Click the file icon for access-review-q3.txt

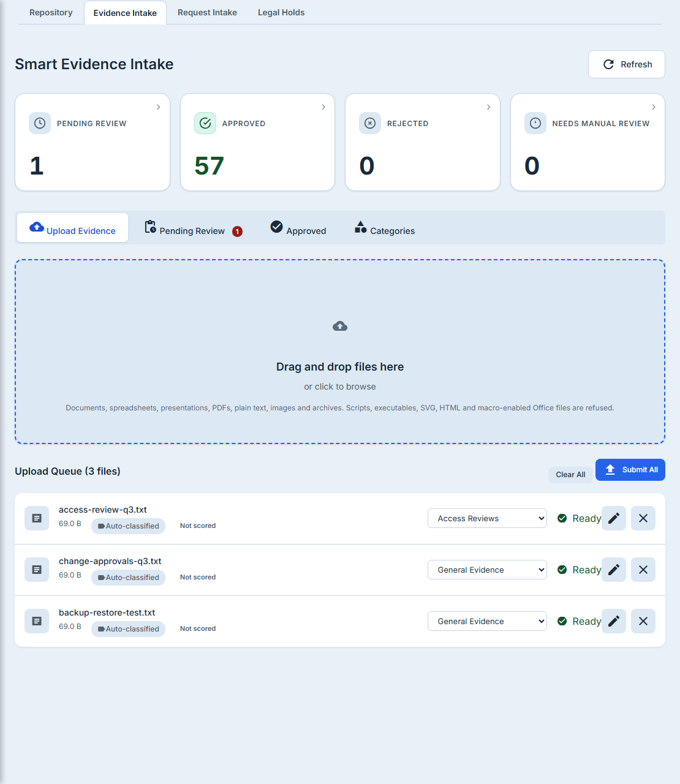click(37, 518)
